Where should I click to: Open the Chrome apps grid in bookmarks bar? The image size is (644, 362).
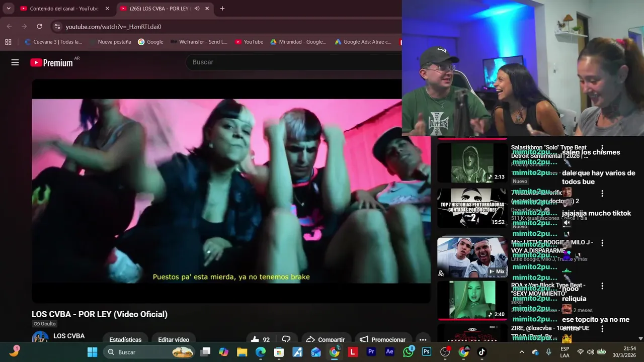[8, 42]
